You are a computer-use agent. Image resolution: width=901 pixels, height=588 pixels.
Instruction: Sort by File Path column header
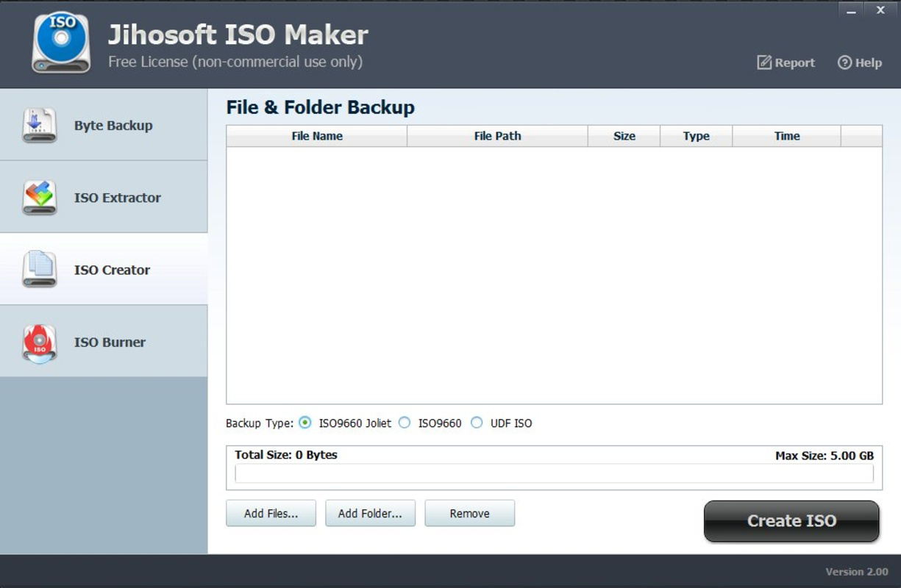point(497,136)
